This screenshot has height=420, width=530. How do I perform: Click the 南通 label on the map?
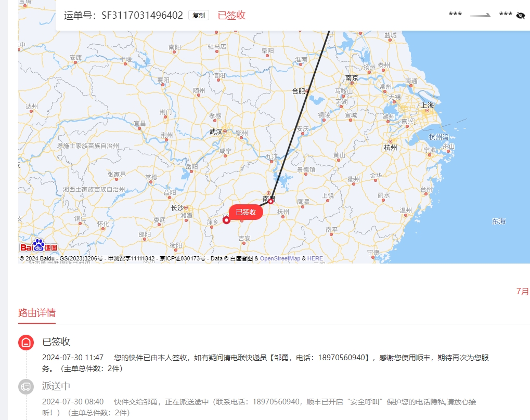[x=411, y=81]
